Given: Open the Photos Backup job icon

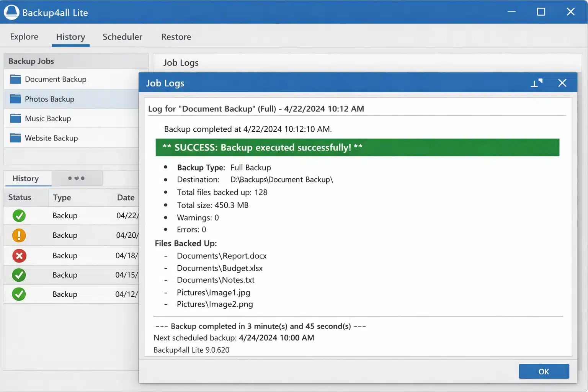Looking at the screenshot, I should [x=15, y=99].
